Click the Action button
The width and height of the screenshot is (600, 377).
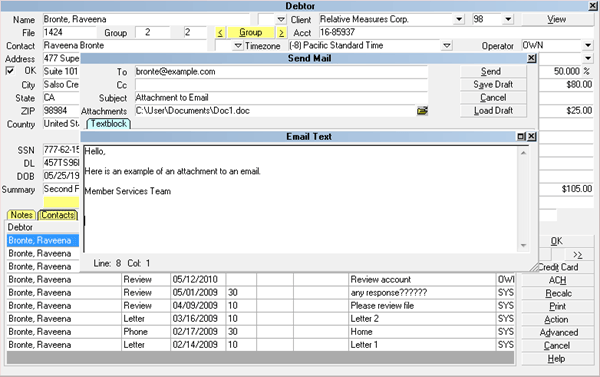point(557,319)
